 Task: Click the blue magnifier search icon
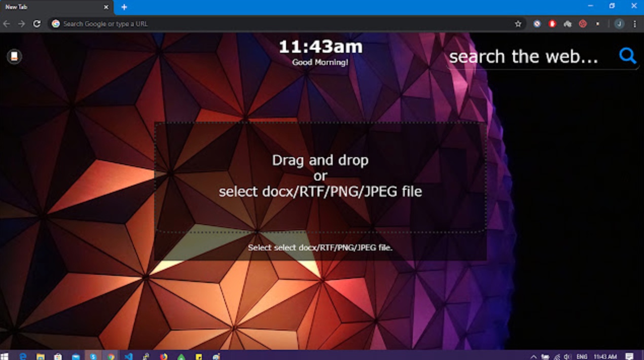(627, 55)
